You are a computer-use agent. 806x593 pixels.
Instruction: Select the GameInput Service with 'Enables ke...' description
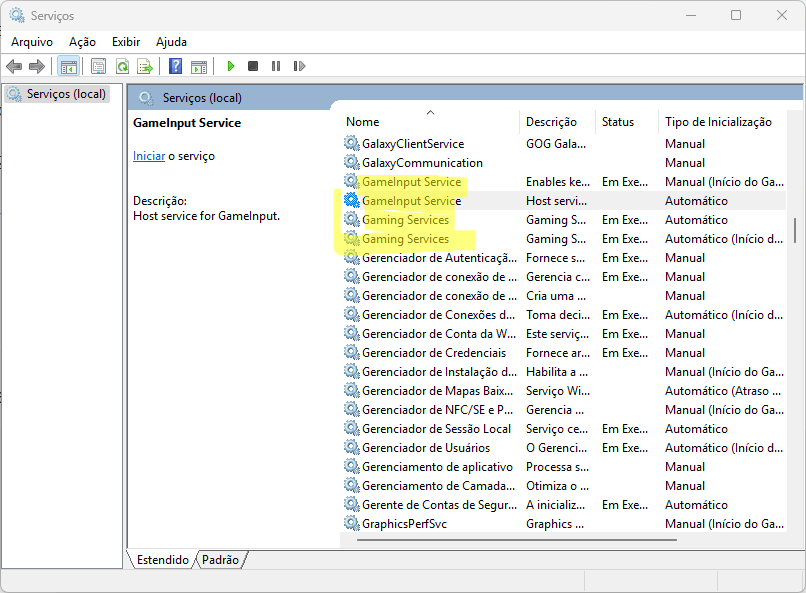click(564, 182)
